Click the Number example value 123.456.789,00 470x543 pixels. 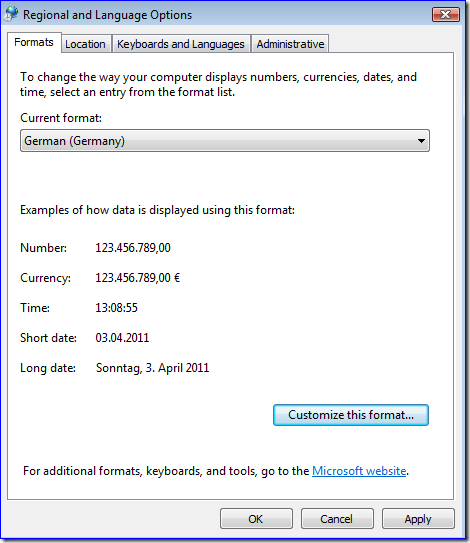133,248
